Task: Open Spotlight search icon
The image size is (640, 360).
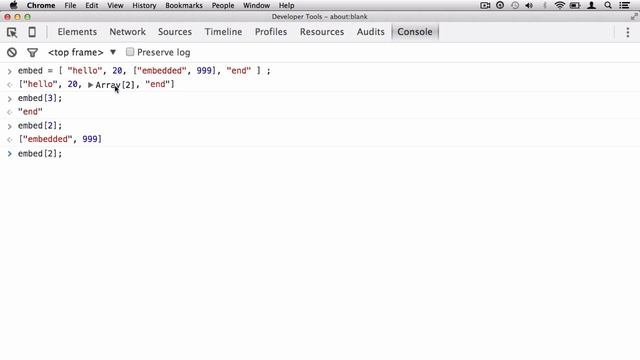Action: coord(608,5)
